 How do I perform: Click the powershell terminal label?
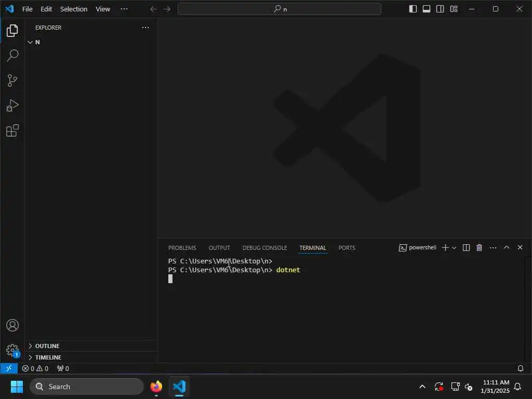click(x=418, y=247)
